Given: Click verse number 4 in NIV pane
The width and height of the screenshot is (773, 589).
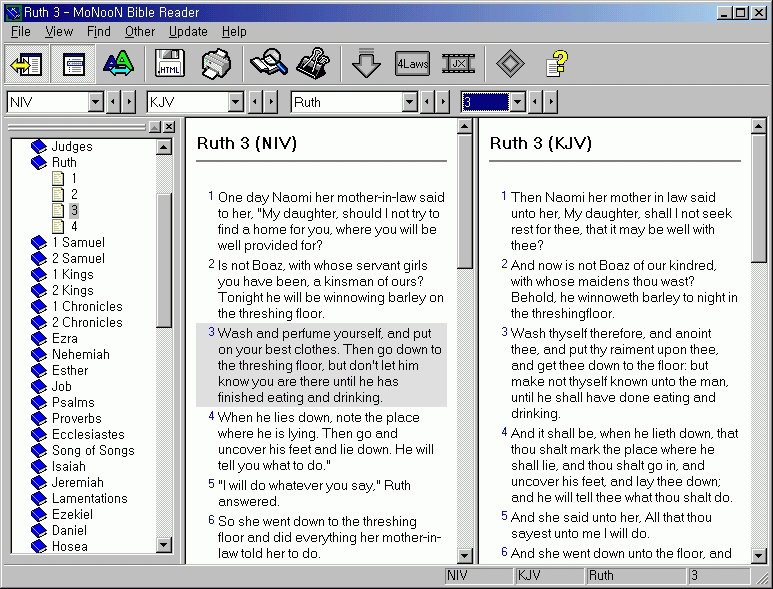Looking at the screenshot, I should click(x=211, y=416).
